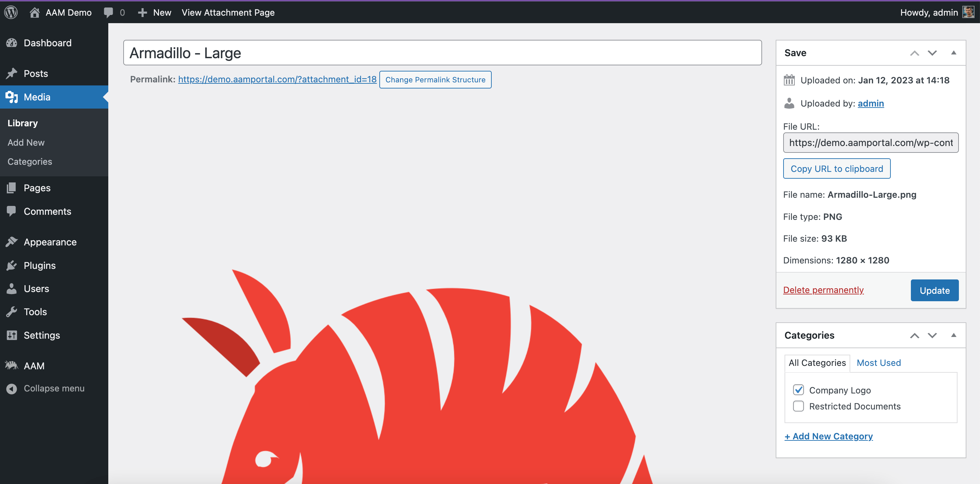The height and width of the screenshot is (484, 980).
Task: Move the Save panel down
Action: (932, 53)
